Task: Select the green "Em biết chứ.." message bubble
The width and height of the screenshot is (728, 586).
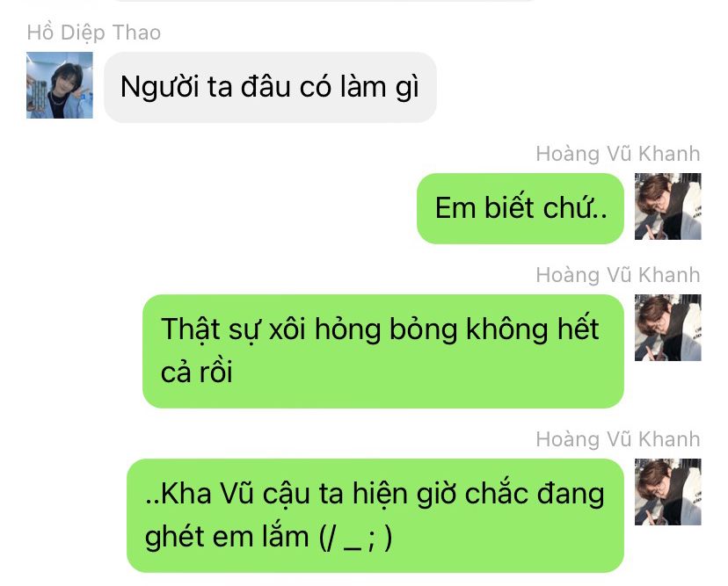Action: [x=520, y=208]
